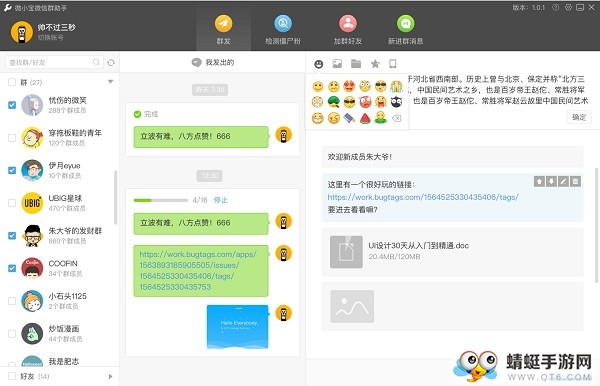Check the 炒饭漫画 group checkbox

(x=12, y=334)
